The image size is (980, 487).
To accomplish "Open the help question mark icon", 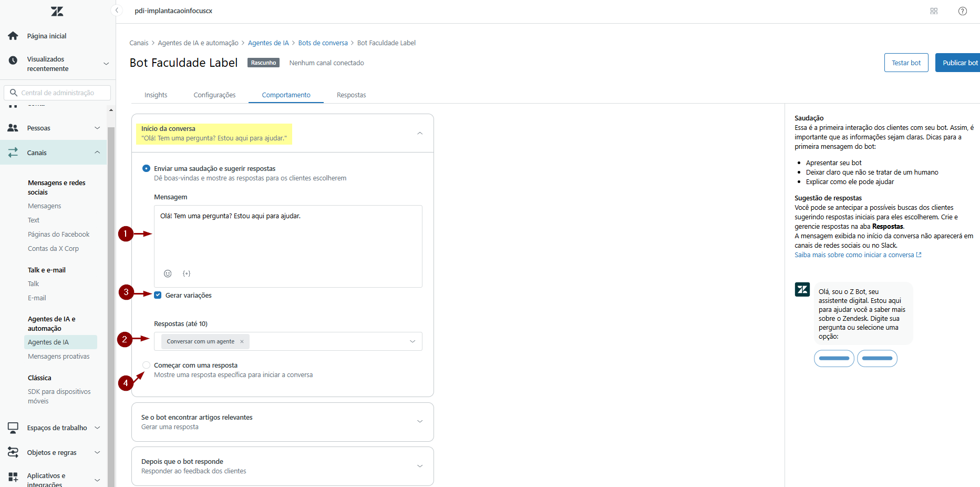I will click(962, 11).
